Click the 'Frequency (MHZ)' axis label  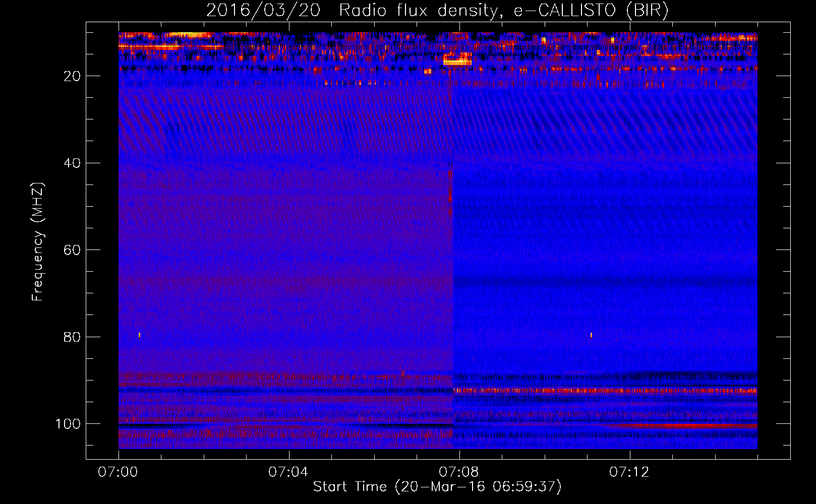(38, 242)
